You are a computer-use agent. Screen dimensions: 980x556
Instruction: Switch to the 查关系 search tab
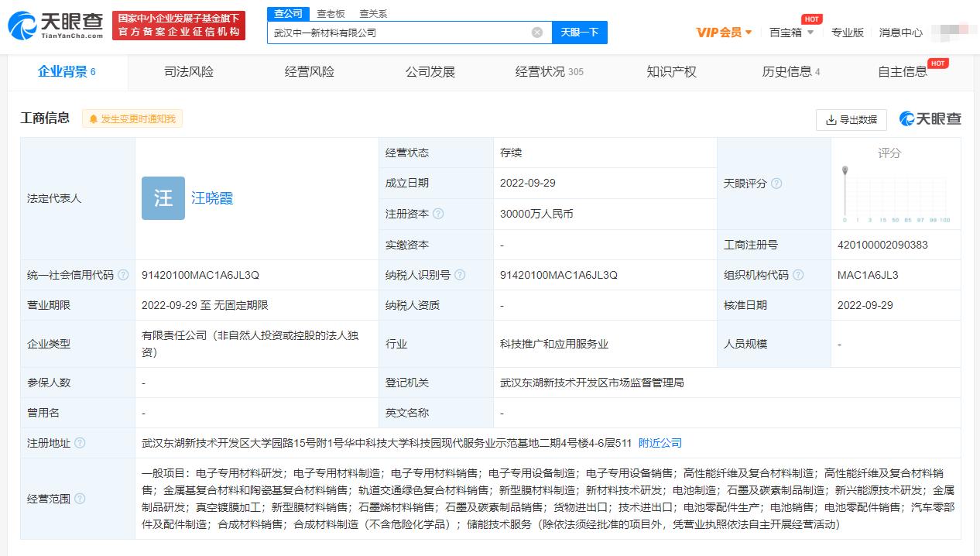click(373, 13)
